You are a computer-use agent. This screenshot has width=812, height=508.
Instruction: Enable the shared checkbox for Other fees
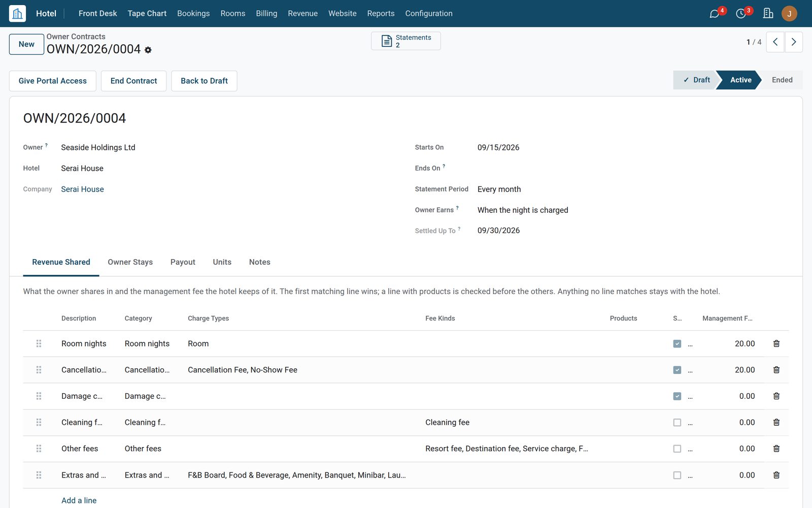(x=677, y=449)
